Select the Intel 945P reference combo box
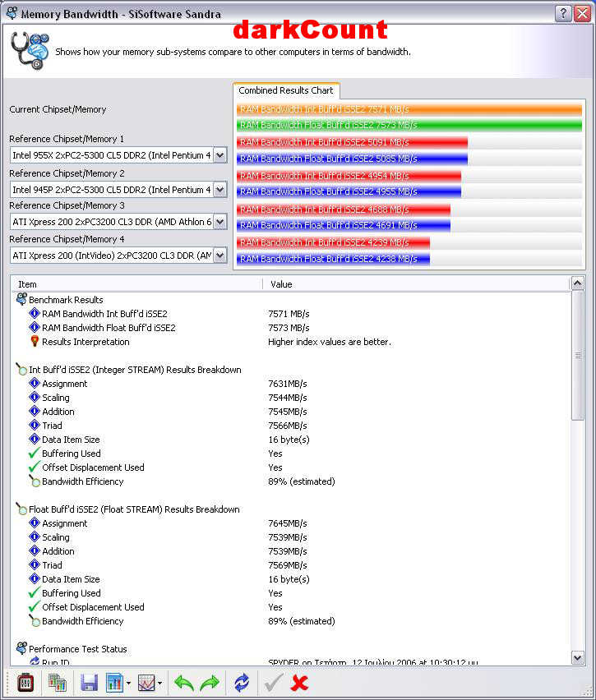The height and width of the screenshot is (700, 596). (118, 190)
